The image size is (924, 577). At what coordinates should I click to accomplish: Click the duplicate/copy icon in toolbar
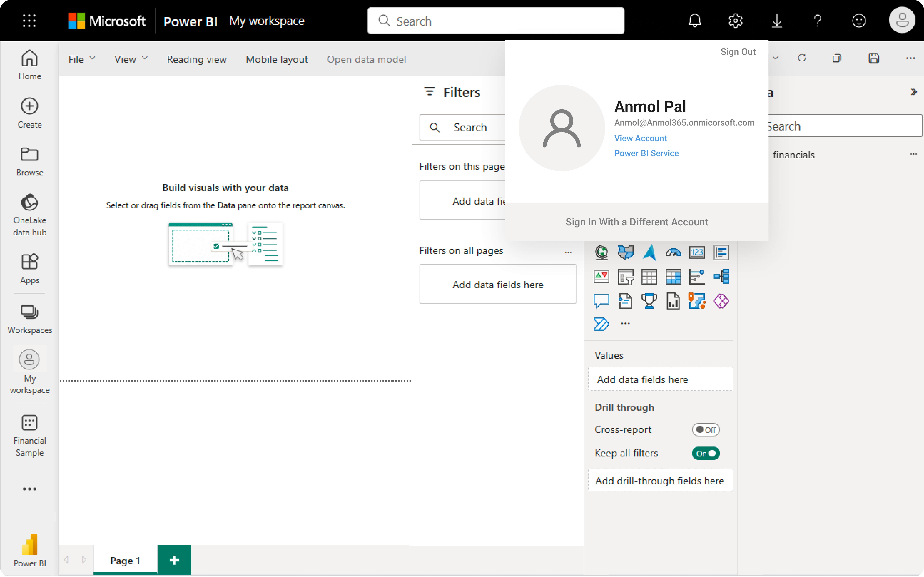tap(837, 58)
